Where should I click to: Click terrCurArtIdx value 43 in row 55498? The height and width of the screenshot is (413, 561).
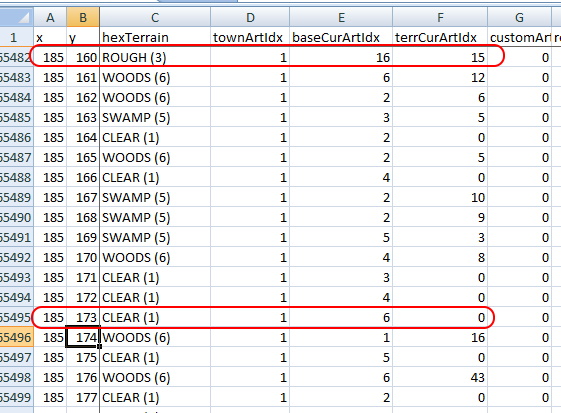pos(440,378)
